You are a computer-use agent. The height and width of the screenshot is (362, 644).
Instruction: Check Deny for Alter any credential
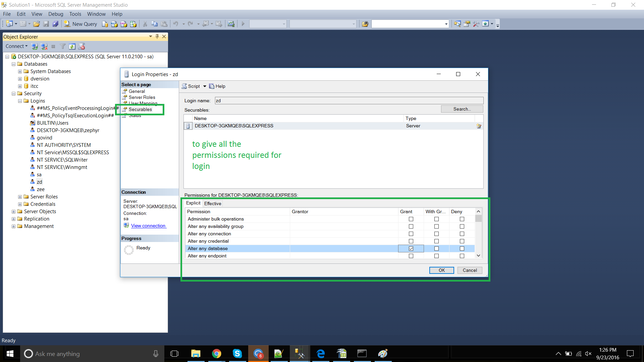click(x=462, y=241)
